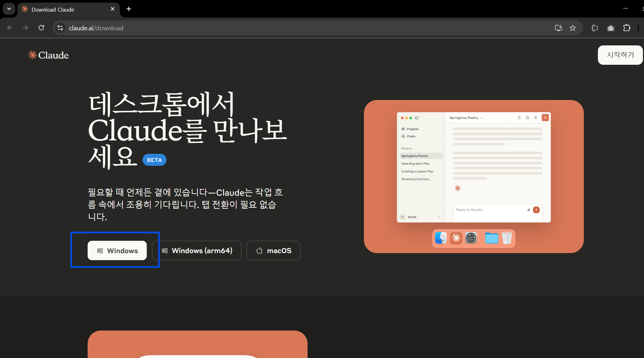Image resolution: width=644 pixels, height=358 pixels.
Task: Open the tab search dropdown arrow
Action: click(9, 9)
